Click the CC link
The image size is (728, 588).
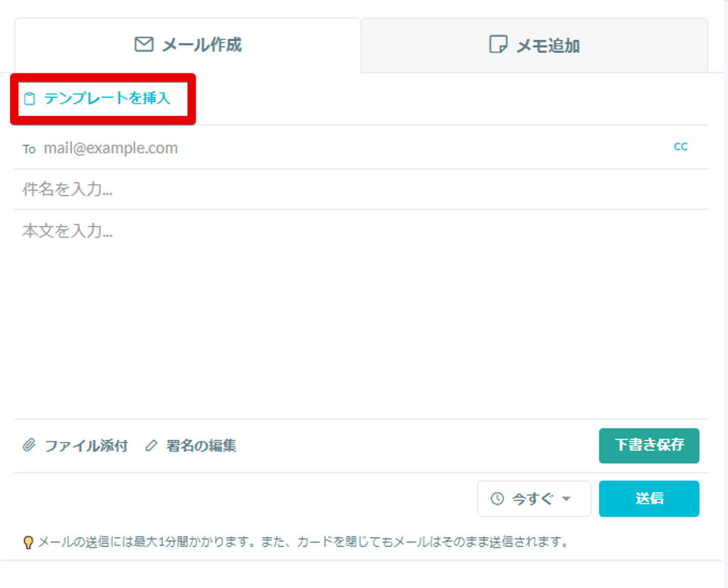[x=681, y=146]
